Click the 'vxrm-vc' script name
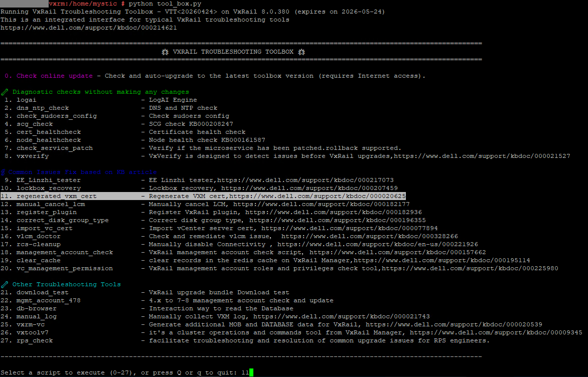 point(31,324)
